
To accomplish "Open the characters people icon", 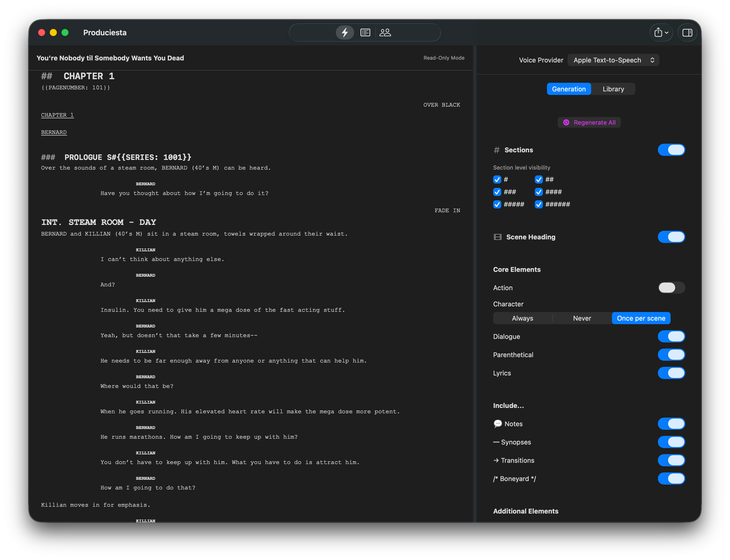I will [385, 32].
